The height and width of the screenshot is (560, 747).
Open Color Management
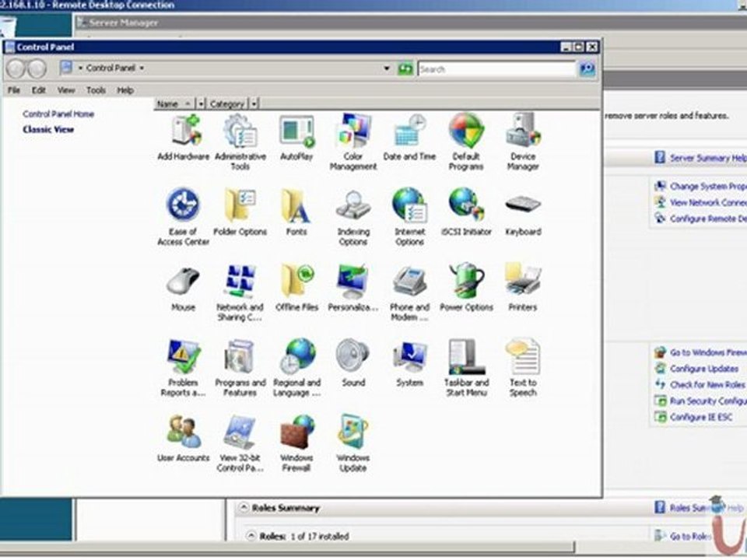[353, 142]
